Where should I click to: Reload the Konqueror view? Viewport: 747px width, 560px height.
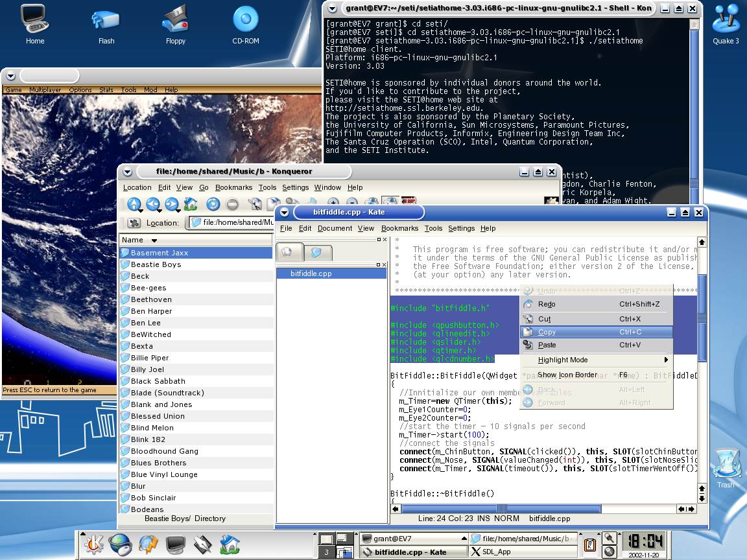[213, 204]
